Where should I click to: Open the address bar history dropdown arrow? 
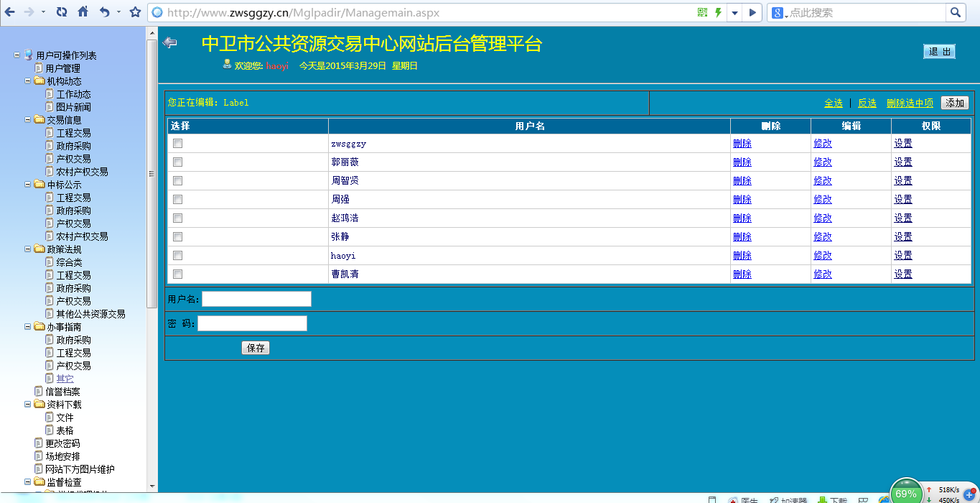click(x=734, y=13)
